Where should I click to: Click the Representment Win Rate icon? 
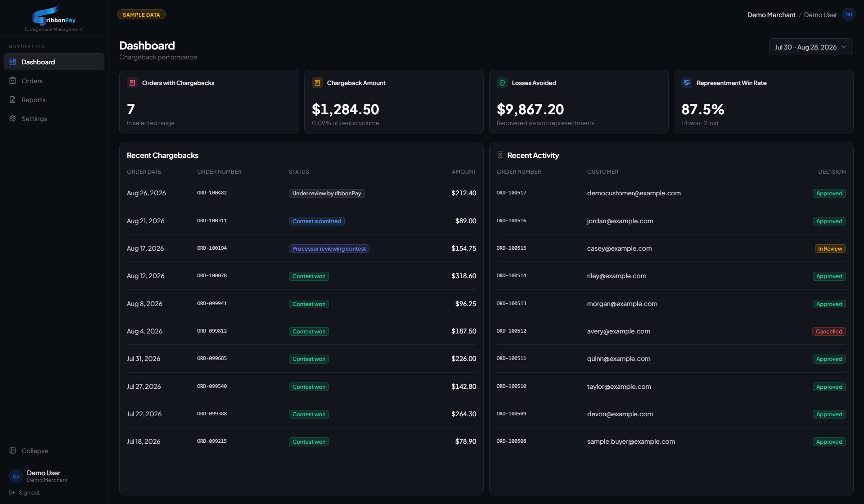tap(687, 83)
